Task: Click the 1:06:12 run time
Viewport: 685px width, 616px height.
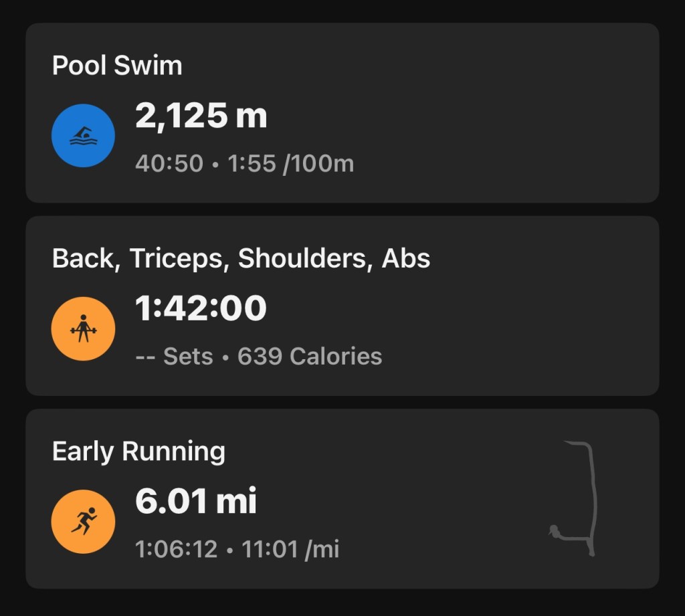Action: [x=176, y=549]
